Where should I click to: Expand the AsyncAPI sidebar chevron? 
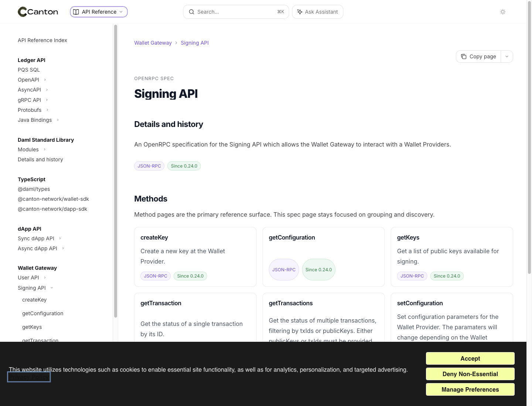pos(47,90)
